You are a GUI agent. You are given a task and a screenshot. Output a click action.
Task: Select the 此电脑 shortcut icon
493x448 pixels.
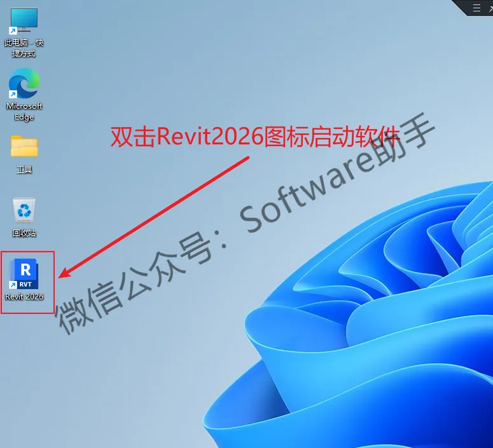[x=24, y=21]
